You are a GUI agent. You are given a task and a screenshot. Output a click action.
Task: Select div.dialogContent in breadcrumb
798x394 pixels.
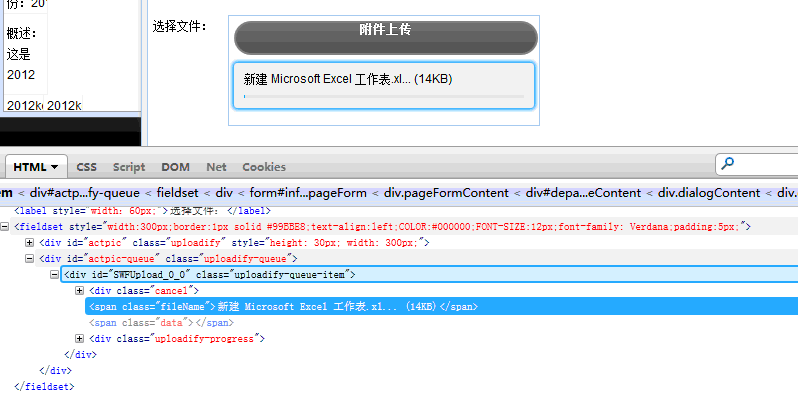709,193
